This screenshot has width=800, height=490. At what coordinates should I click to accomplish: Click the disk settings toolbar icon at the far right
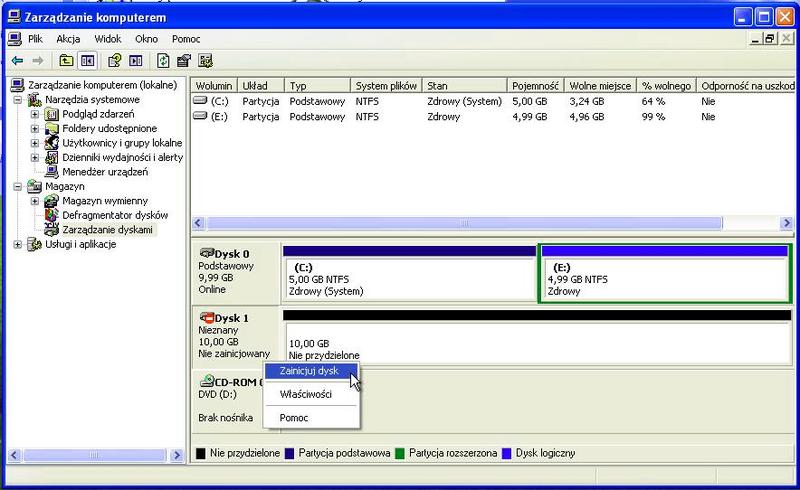pos(206,61)
